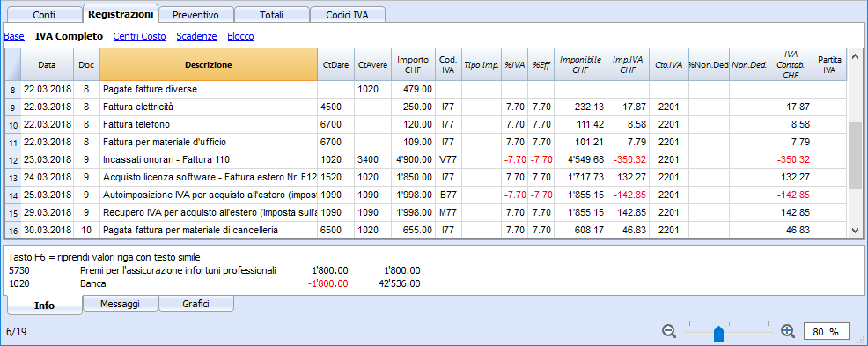Click the IVA Contab. CHF column header
The height and width of the screenshot is (346, 868).
tap(791, 65)
